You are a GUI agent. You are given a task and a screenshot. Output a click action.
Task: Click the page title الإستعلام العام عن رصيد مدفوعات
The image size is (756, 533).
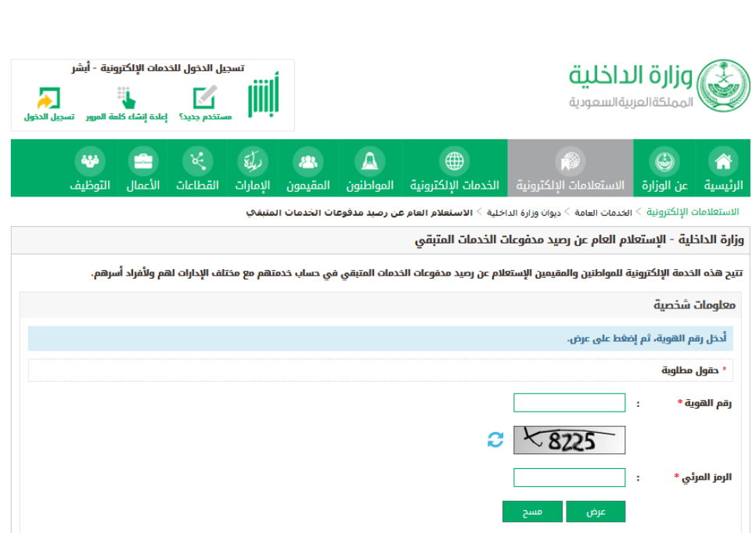pyautogui.click(x=579, y=239)
